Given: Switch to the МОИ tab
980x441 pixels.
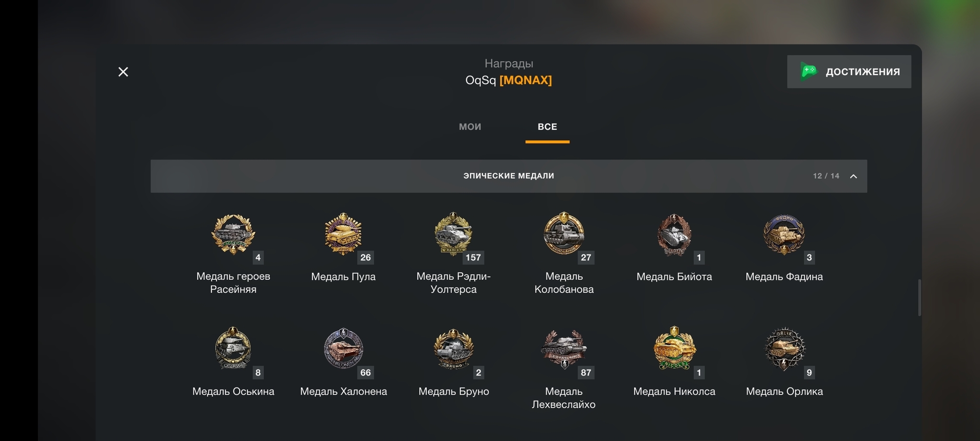Looking at the screenshot, I should (470, 127).
